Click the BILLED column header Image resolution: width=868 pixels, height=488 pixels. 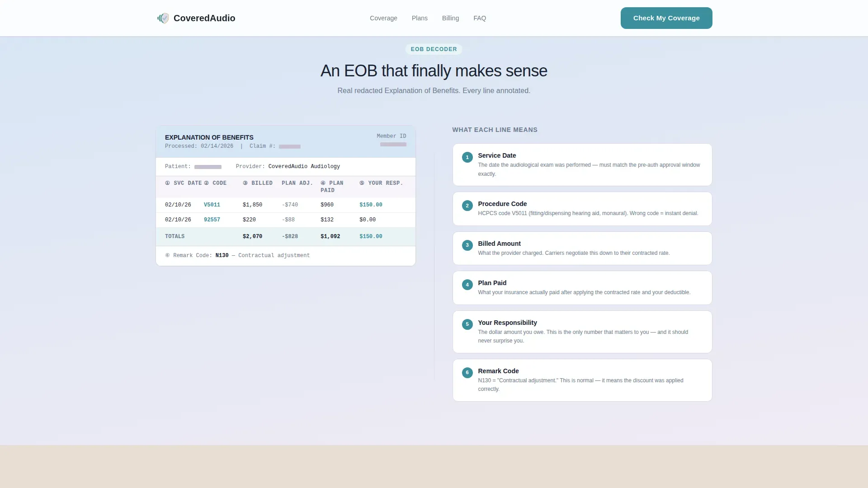point(258,183)
